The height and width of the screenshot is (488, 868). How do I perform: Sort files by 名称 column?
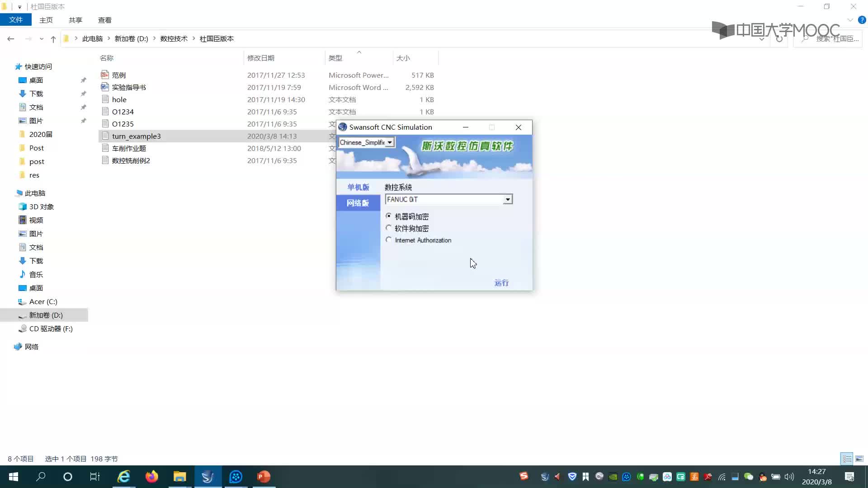(x=107, y=58)
